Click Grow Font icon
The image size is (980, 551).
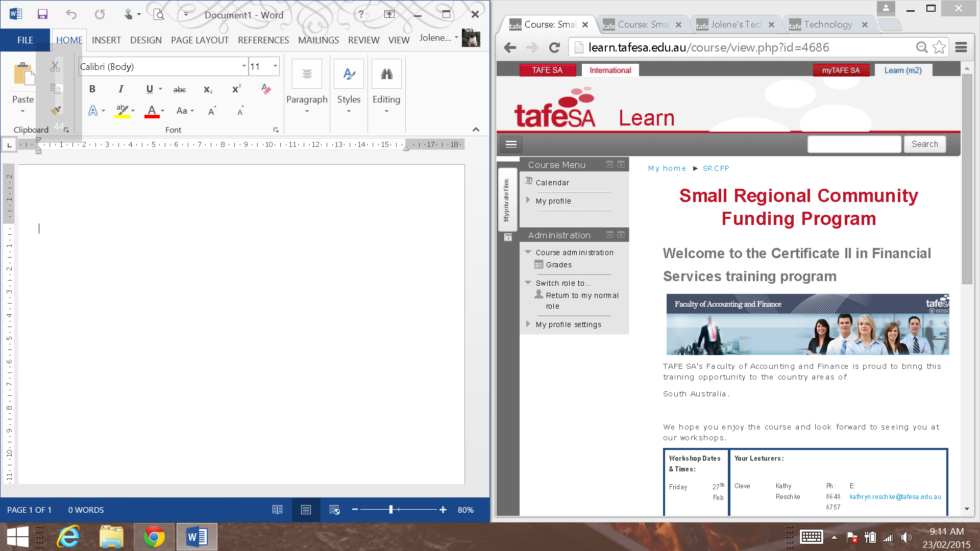[x=212, y=111]
